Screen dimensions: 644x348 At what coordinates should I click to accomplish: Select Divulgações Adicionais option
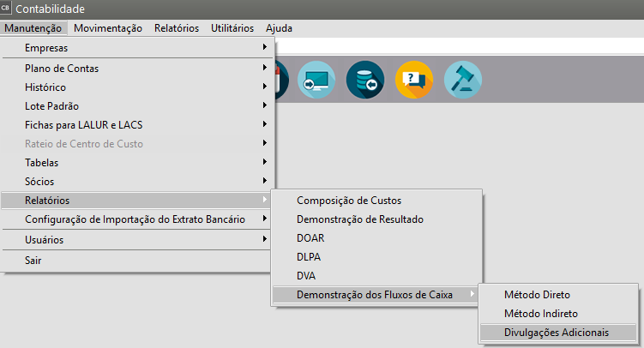[x=557, y=333]
